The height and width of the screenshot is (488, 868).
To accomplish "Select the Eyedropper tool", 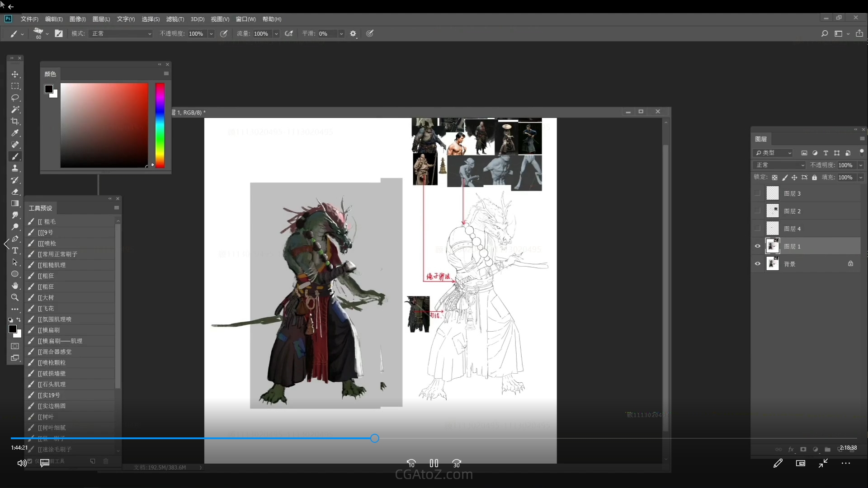I will click(x=15, y=133).
